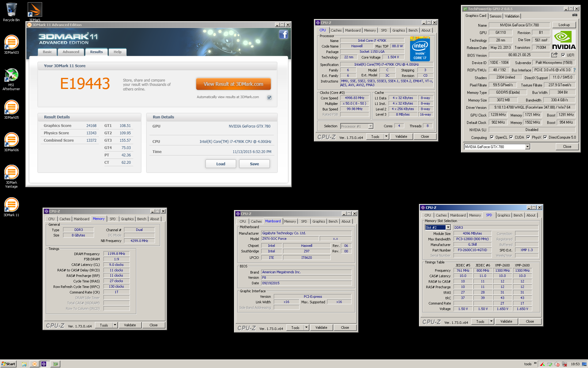
Task: Open the GPU selection dropdown in GPU-Z
Action: tap(528, 147)
